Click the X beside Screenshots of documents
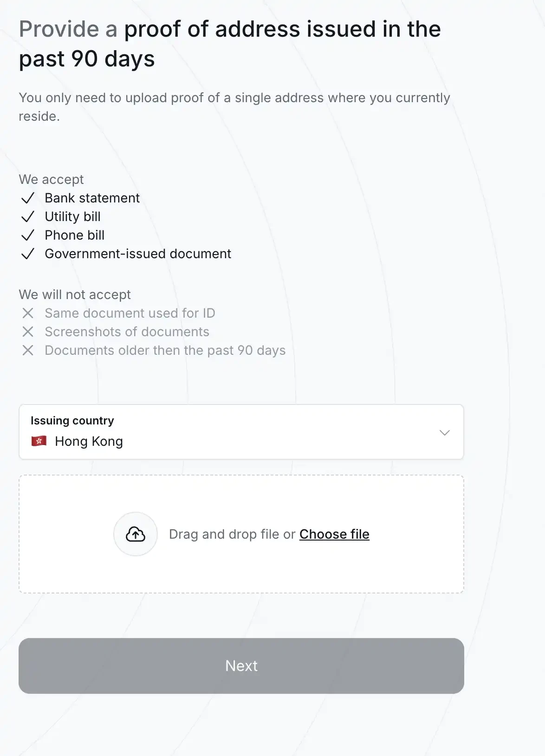 pos(28,332)
